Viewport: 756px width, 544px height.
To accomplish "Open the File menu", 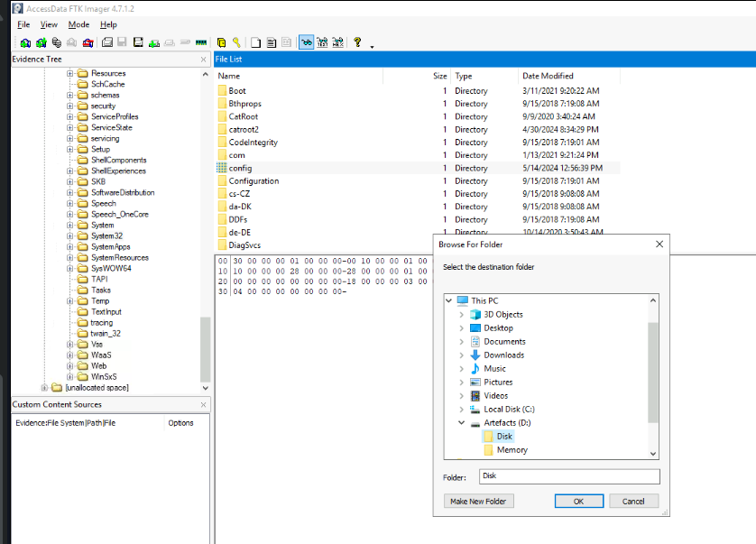I will click(23, 24).
